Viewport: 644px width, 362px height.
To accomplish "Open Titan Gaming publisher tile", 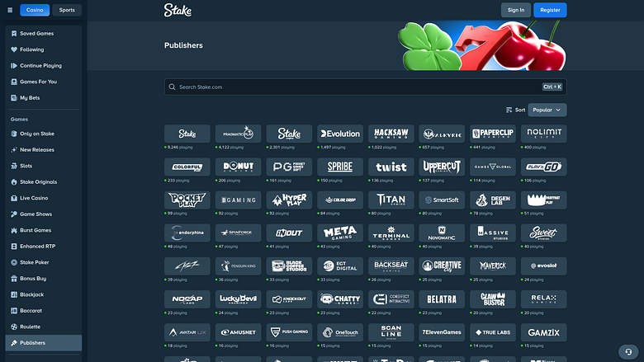I will pos(391,200).
